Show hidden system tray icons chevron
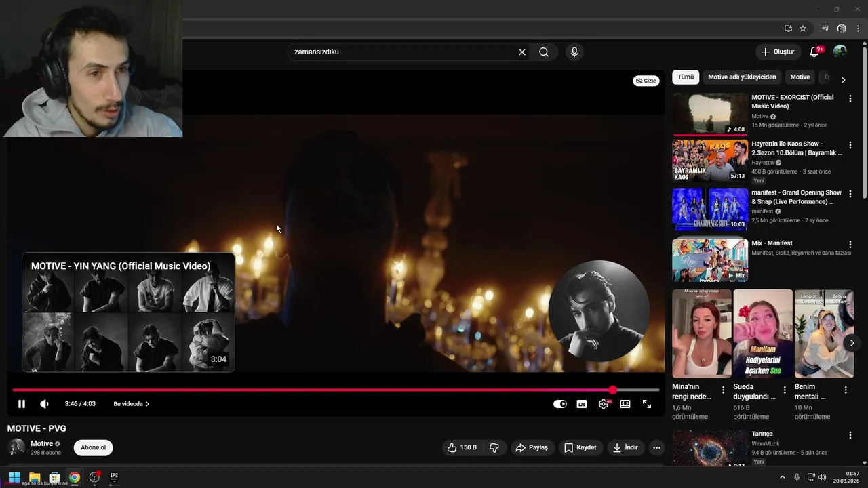The width and height of the screenshot is (868, 488). 782,477
